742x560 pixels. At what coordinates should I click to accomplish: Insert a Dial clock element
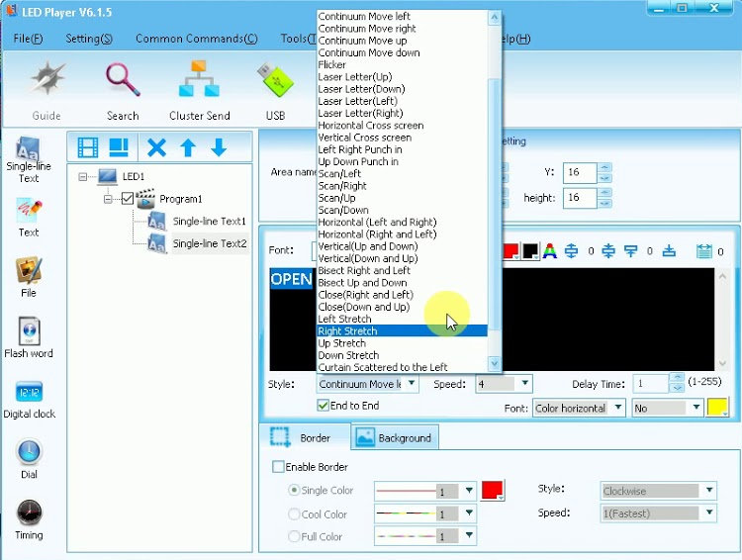coord(29,454)
